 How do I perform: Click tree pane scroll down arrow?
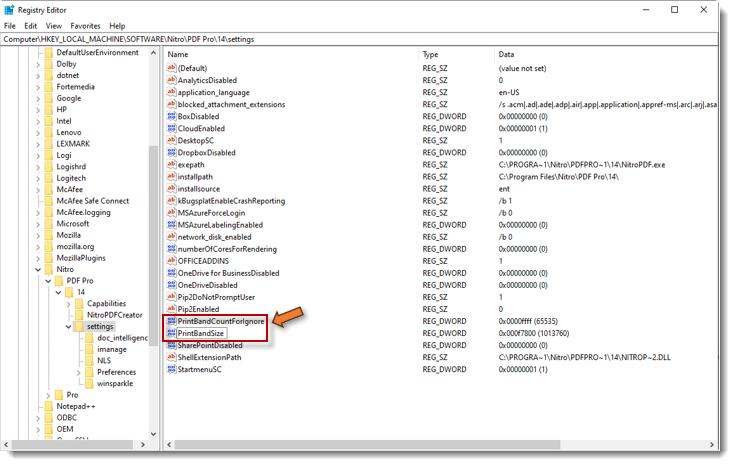tap(153, 434)
